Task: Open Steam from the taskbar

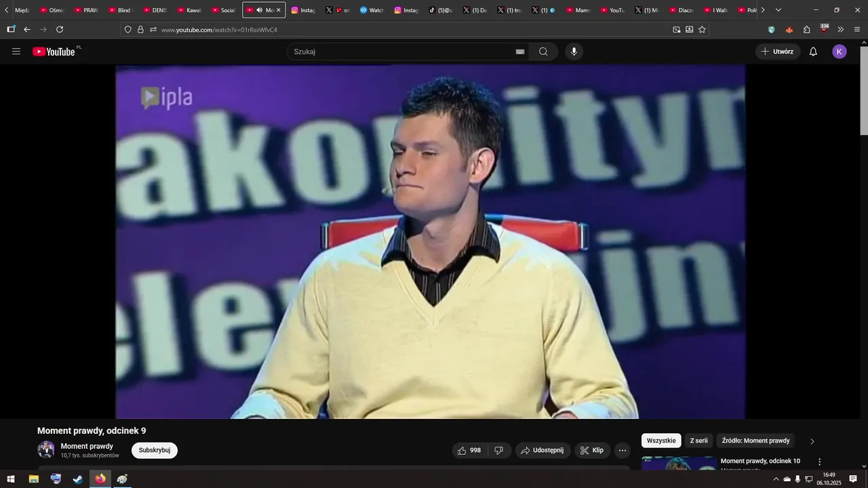Action: 78,479
